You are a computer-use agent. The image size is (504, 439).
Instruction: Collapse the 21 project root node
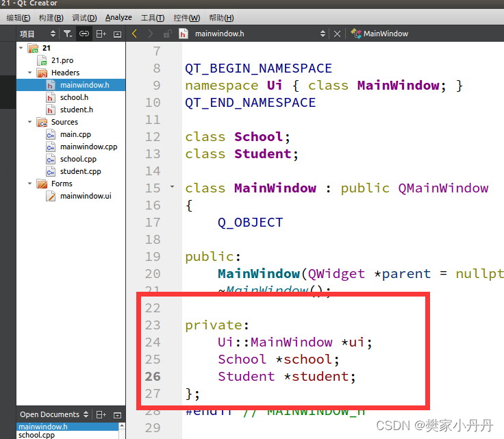coord(21,48)
